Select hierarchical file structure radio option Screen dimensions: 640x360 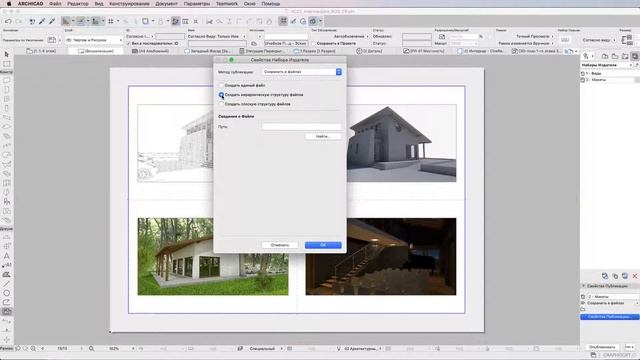(x=221, y=95)
